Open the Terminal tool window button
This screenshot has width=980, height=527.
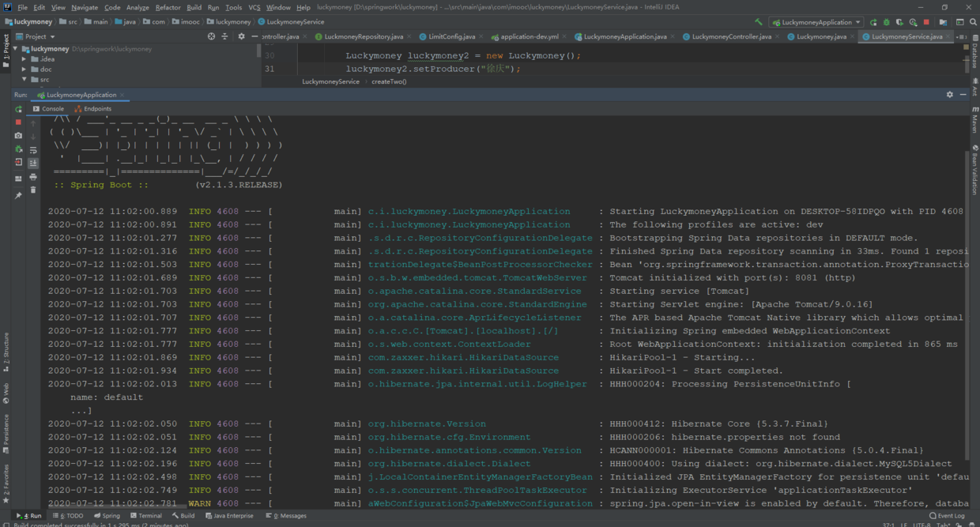[146, 516]
